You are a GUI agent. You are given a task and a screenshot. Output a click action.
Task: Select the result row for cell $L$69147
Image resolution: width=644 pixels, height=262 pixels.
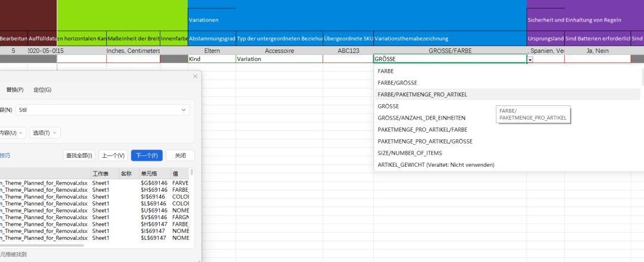[x=94, y=238]
